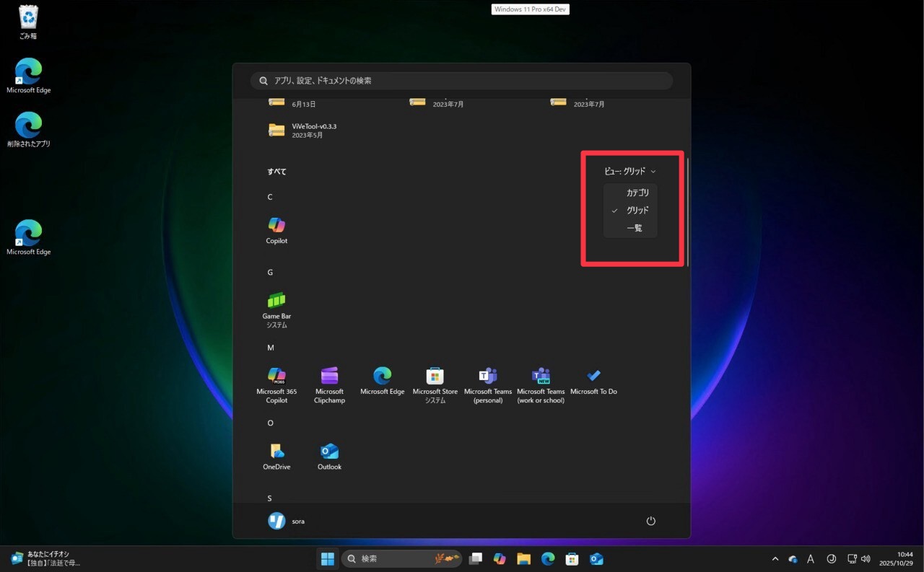This screenshot has width=924, height=572.
Task: Open File Explorer from the taskbar
Action: pyautogui.click(x=523, y=559)
